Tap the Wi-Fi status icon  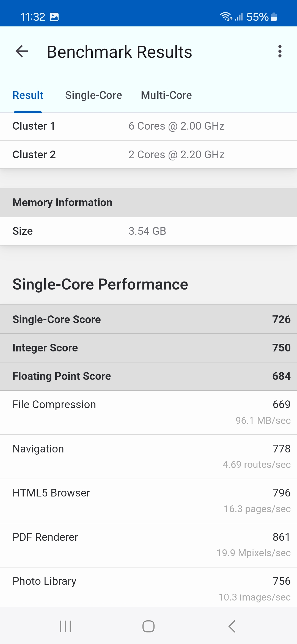(226, 17)
